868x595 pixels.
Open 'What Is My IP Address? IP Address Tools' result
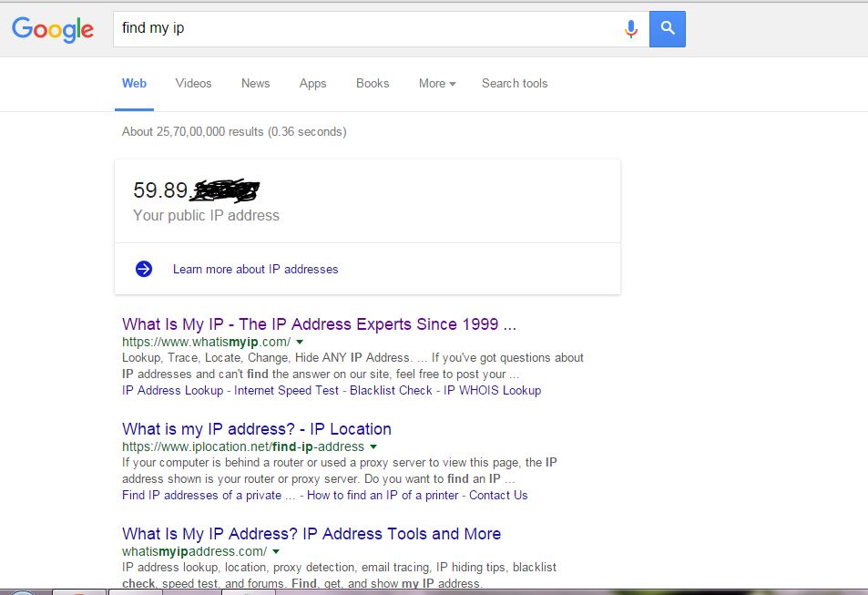(x=311, y=534)
